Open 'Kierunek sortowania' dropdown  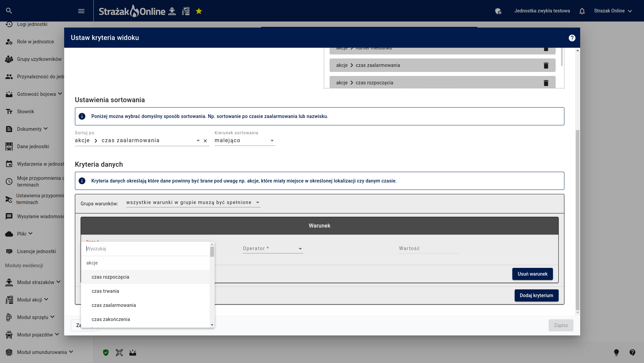point(245,140)
